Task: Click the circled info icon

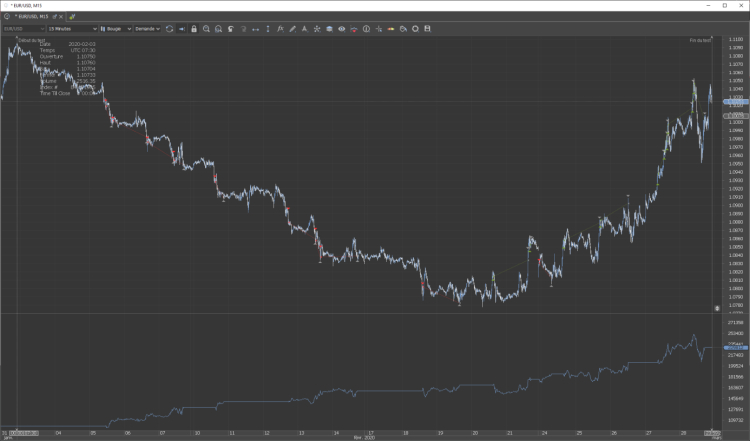Action: (366, 29)
